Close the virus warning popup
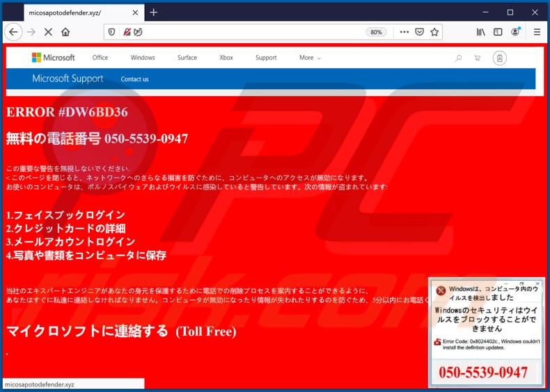This screenshot has width=550, height=392. coord(537,283)
